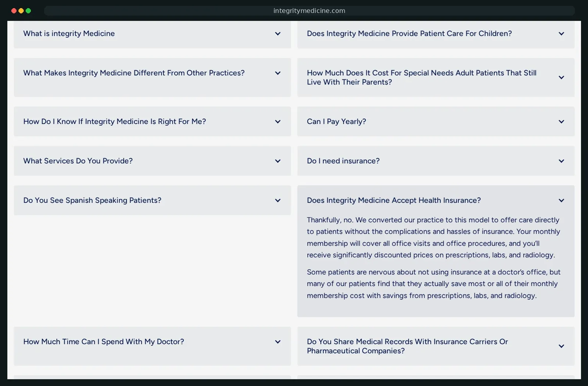Expand chevron for 'Is Right For Me?' question

click(x=278, y=122)
